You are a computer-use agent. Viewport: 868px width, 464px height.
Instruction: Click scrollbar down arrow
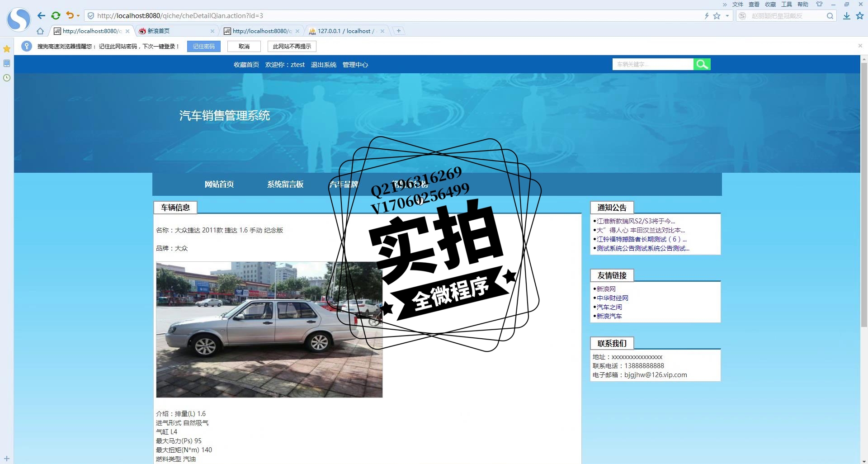pyautogui.click(x=864, y=461)
